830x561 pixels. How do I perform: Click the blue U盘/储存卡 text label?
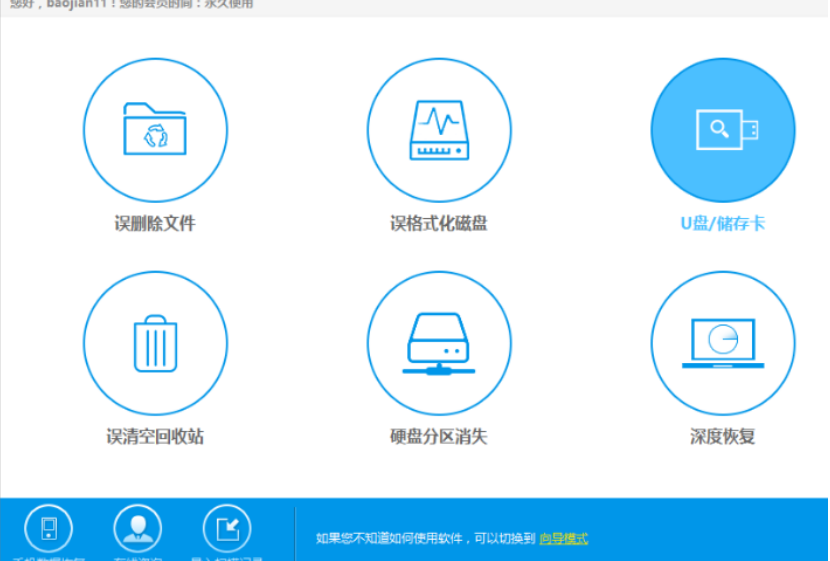pos(722,223)
